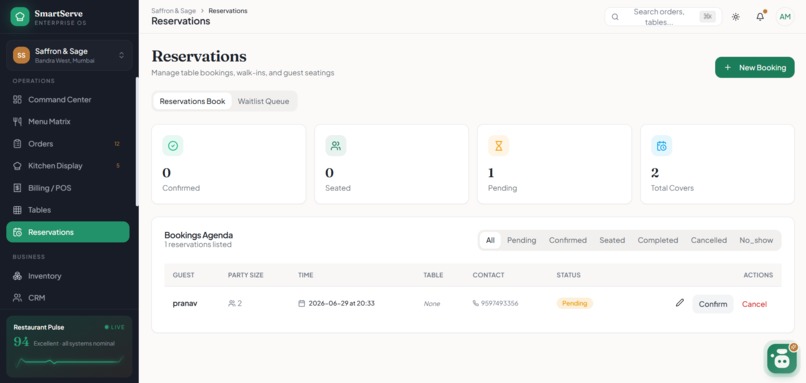Open the Menu Matrix sidebar item
Viewport: 806px width, 383px height.
coord(68,122)
